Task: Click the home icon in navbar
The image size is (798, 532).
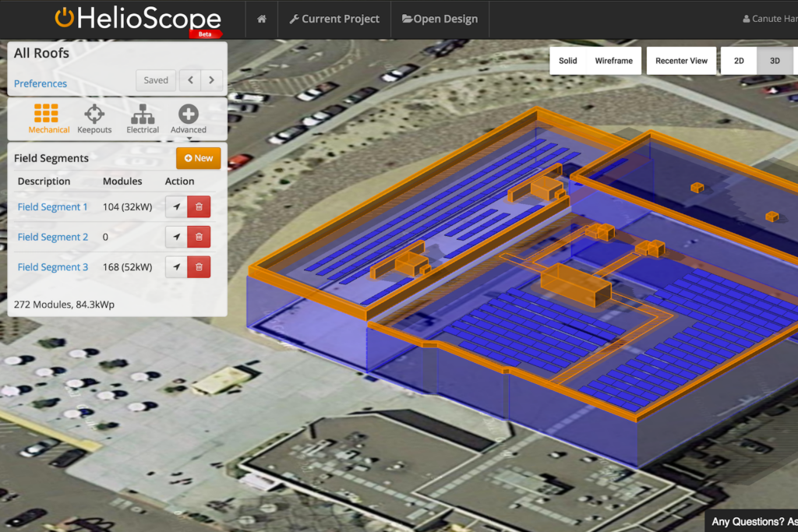Action: click(x=262, y=19)
